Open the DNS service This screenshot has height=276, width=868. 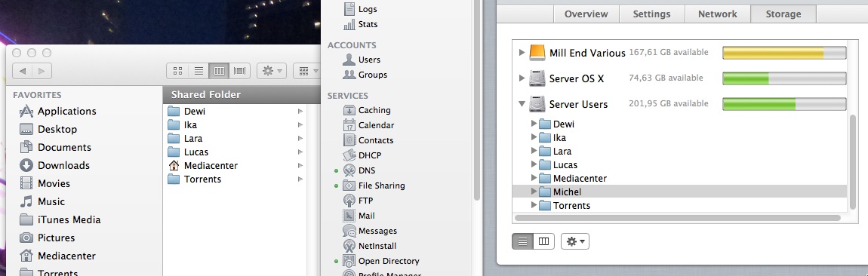click(x=359, y=170)
